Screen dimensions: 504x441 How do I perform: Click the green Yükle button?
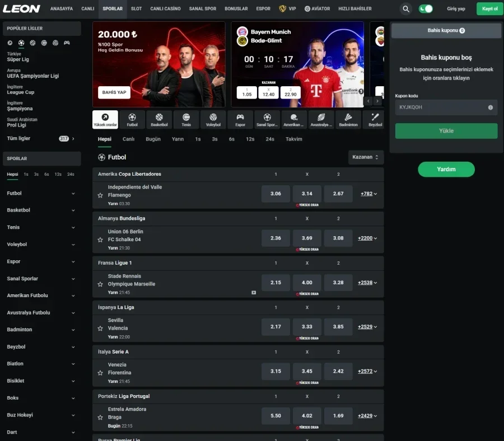coord(446,131)
